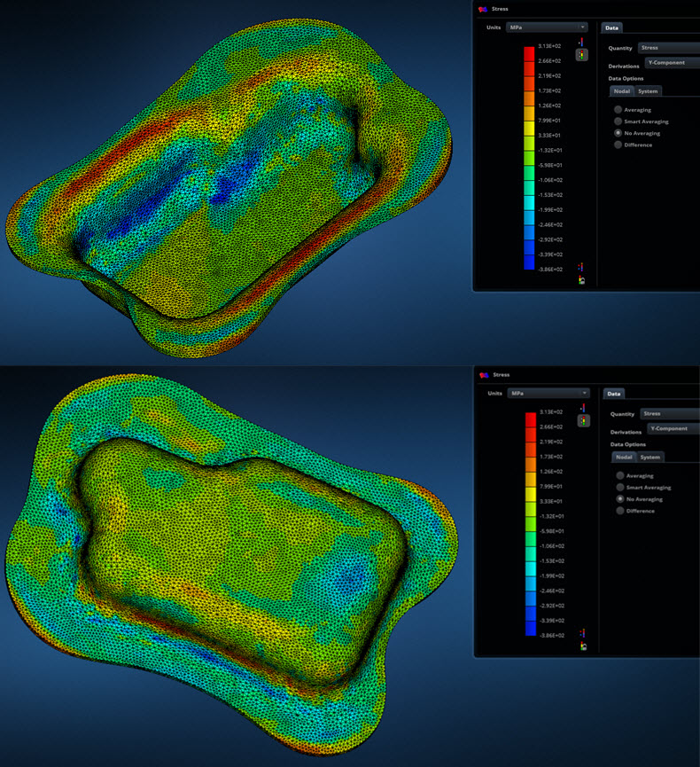
Task: Click the Stress logo icon in lower panel
Action: 484,375
